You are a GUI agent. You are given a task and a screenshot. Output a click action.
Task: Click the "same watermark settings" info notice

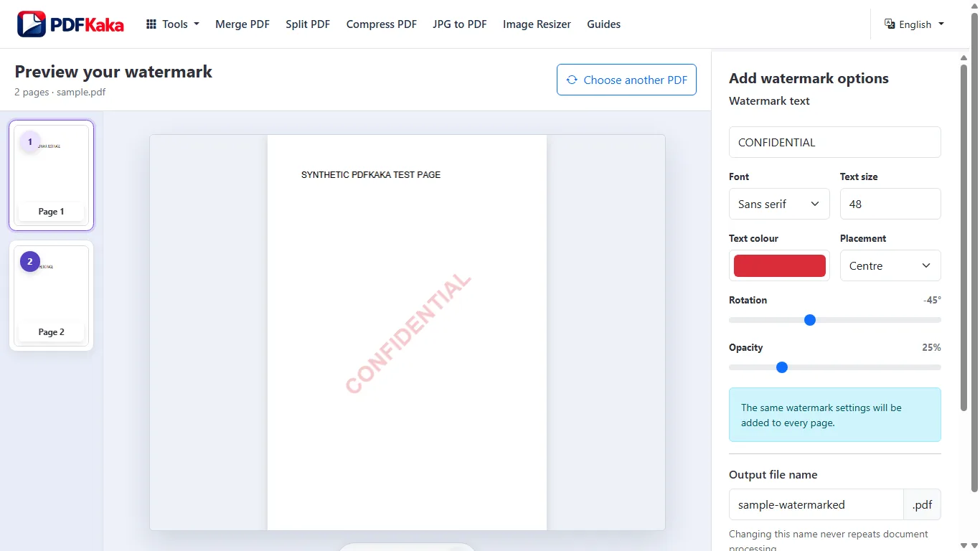(835, 415)
